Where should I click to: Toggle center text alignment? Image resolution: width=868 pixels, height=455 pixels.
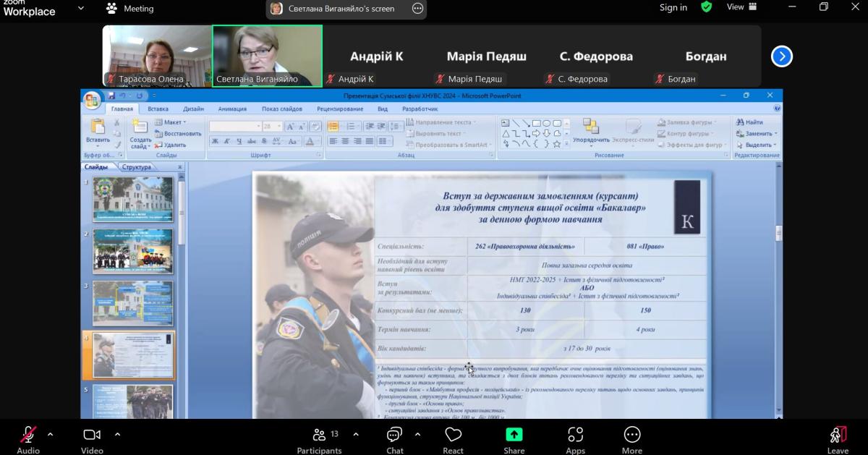pos(346,141)
